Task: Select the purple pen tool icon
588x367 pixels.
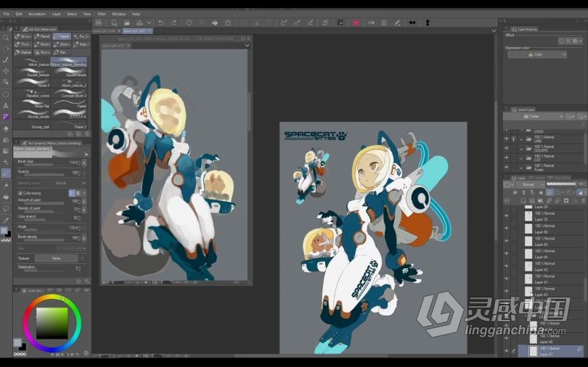Action: click(x=6, y=117)
